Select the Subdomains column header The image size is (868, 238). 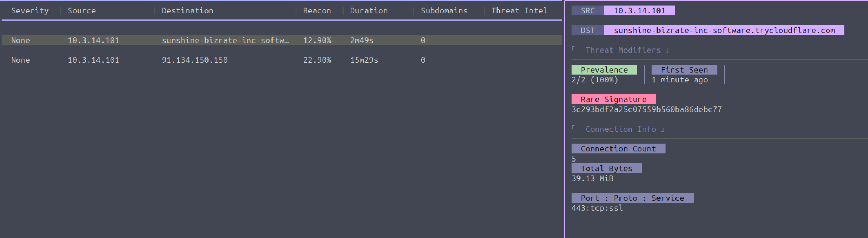click(444, 11)
